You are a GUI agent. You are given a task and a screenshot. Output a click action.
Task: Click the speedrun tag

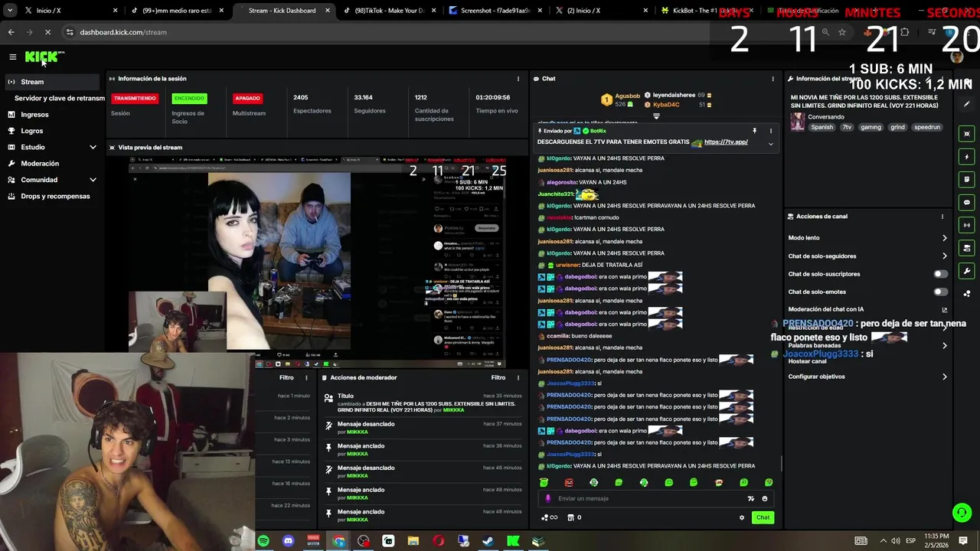(x=926, y=127)
